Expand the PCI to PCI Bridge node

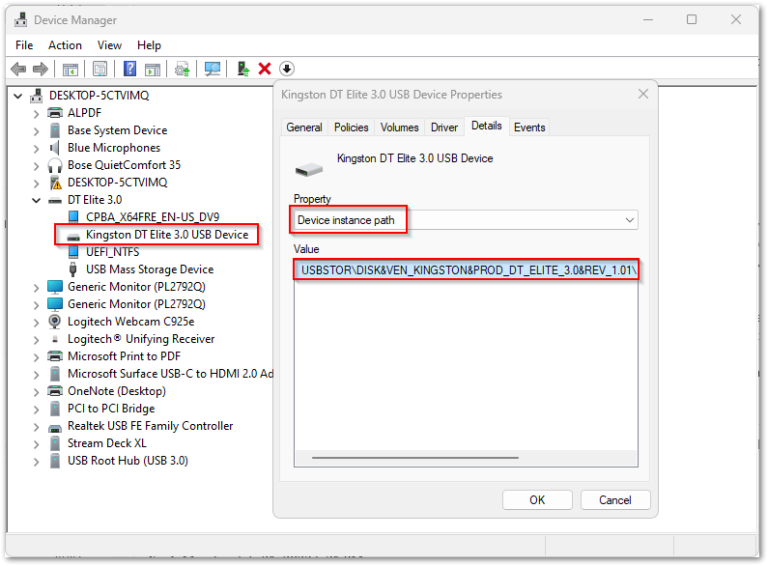click(36, 409)
